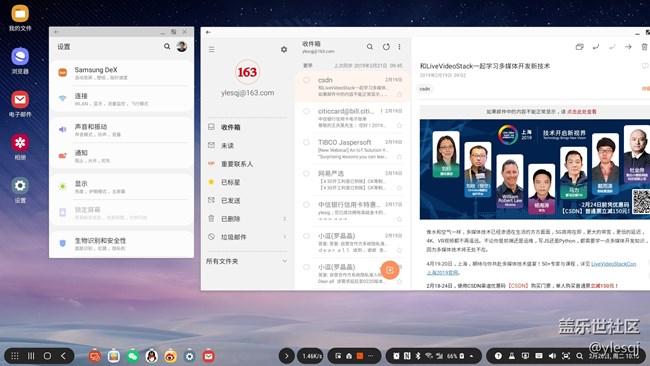Click the taskbar volume speaker icon
The width and height of the screenshot is (650, 366).
pyautogui.click(x=553, y=356)
